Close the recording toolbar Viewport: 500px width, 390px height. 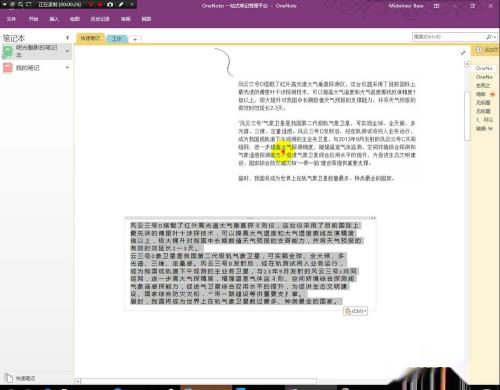point(132,4)
